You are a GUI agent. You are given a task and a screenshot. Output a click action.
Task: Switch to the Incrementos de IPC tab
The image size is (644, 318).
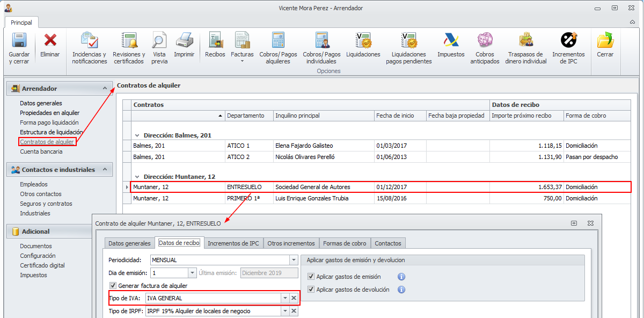tap(233, 243)
